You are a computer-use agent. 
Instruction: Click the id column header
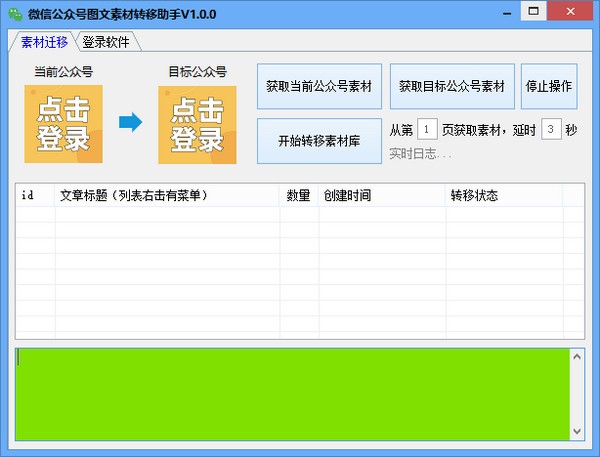coord(35,195)
